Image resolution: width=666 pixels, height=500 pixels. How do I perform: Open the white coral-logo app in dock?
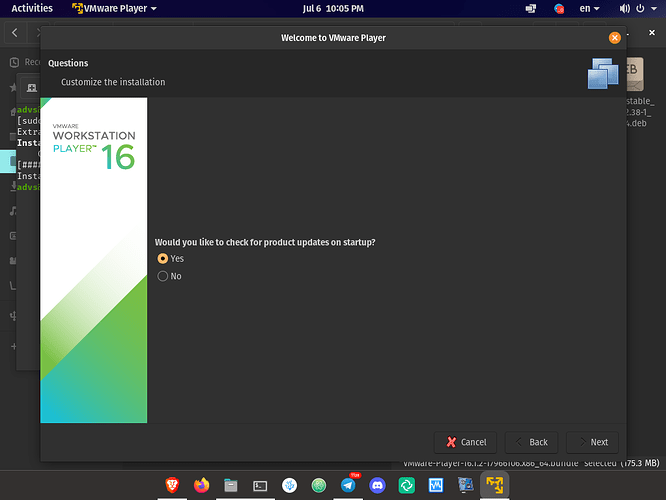289,485
